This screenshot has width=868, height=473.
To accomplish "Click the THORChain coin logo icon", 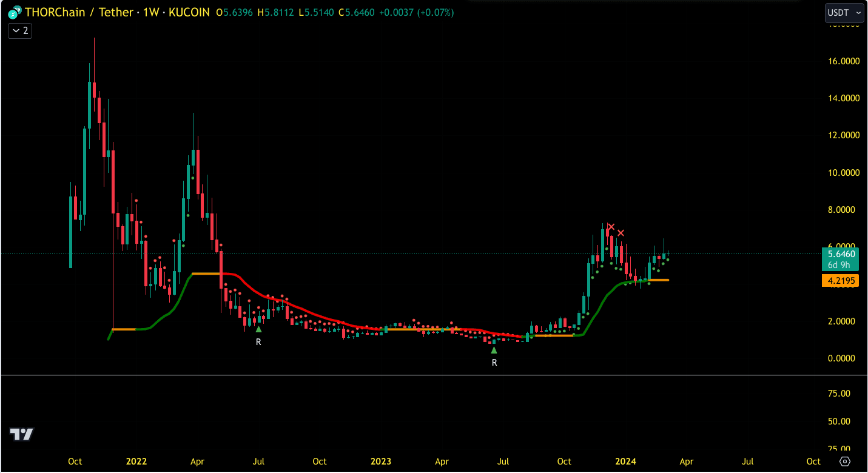I will (14, 12).
